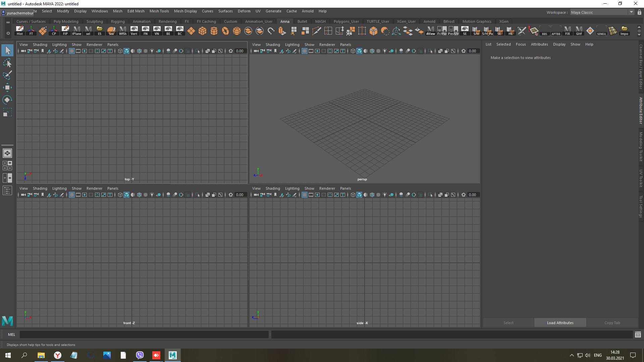The image size is (644, 362).
Task: Click the 4View layout shelf button
Action: [x=430, y=31]
